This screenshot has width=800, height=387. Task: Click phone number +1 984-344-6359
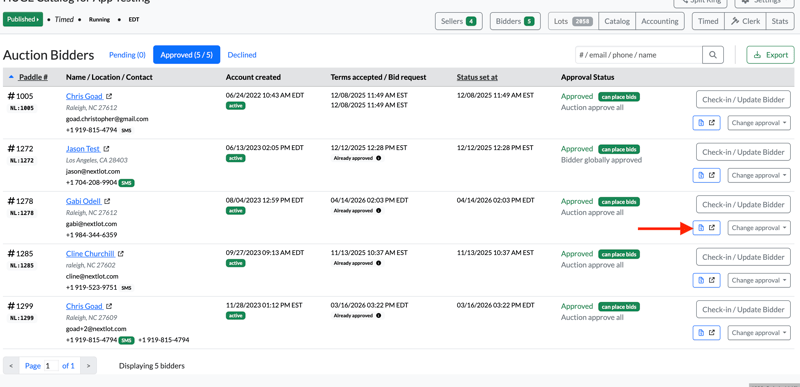(x=91, y=235)
